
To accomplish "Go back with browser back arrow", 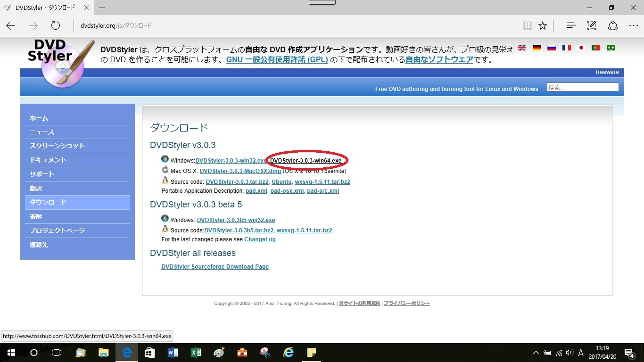I will [11, 25].
